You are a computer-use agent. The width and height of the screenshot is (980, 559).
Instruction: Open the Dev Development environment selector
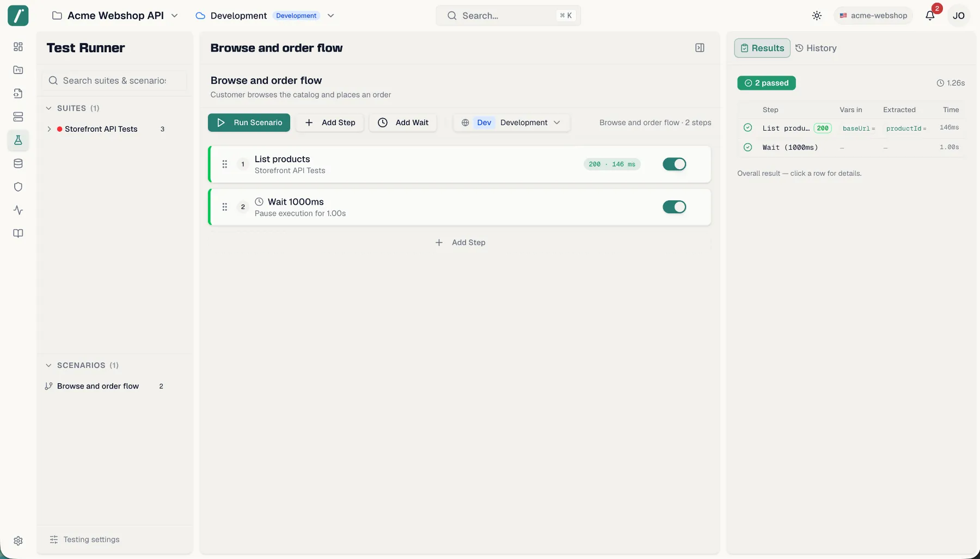click(x=511, y=122)
